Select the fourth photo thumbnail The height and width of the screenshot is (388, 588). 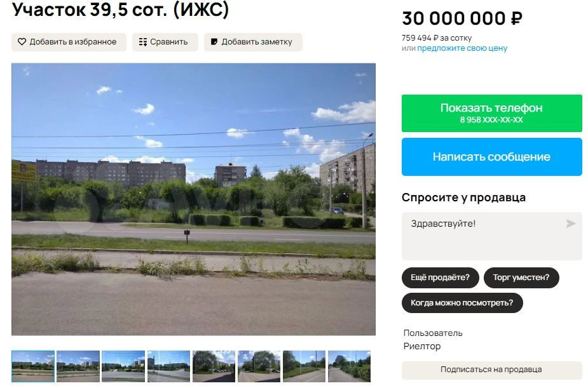(x=168, y=366)
